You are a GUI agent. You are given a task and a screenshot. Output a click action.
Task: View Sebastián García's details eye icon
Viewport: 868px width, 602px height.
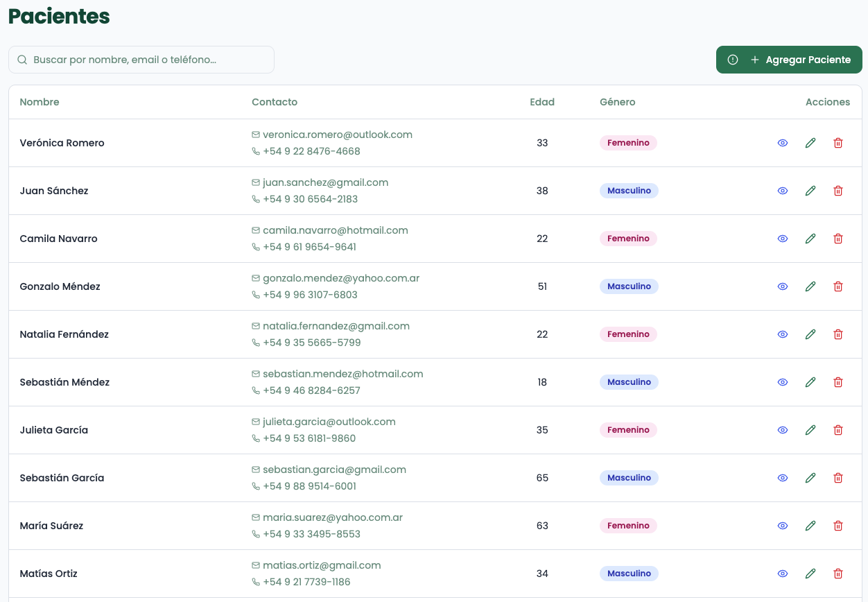783,478
